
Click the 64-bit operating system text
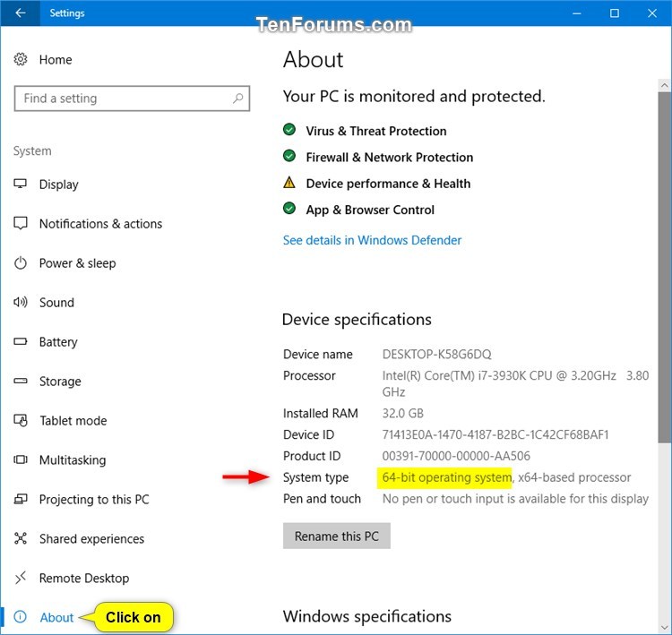pos(446,477)
